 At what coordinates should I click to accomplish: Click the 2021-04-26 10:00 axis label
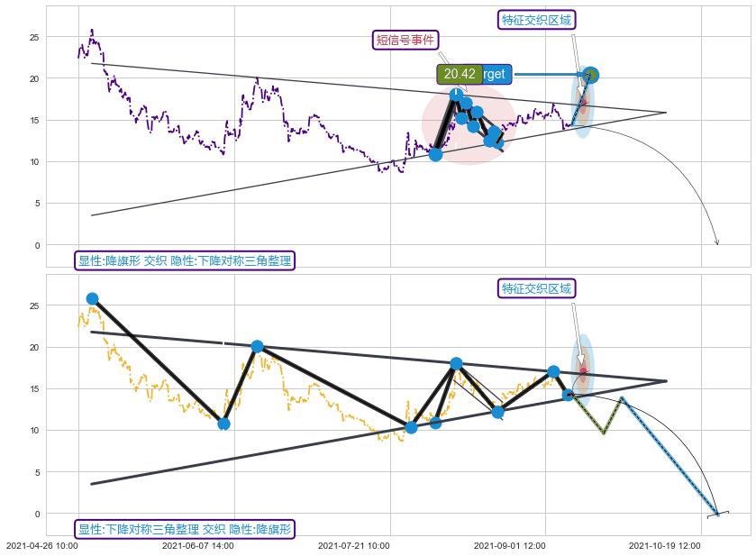41,545
